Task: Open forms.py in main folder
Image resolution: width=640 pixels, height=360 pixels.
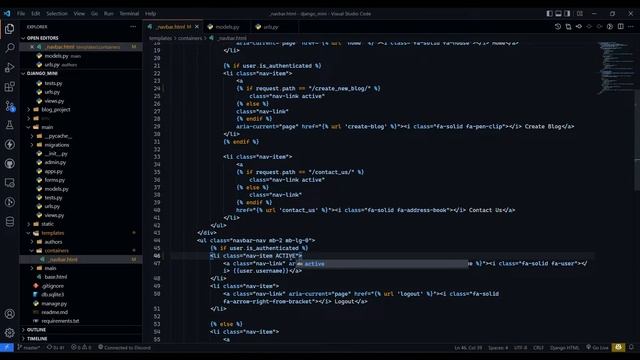Action: pos(55,180)
